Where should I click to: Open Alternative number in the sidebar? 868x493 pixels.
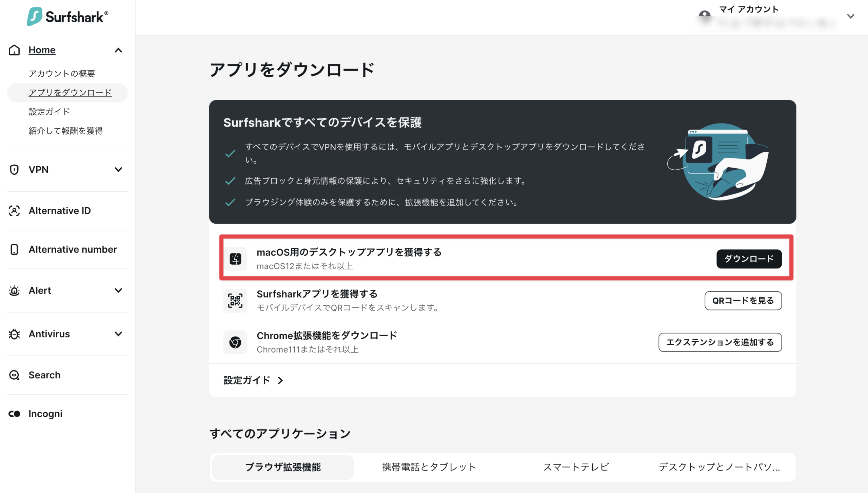coord(73,249)
